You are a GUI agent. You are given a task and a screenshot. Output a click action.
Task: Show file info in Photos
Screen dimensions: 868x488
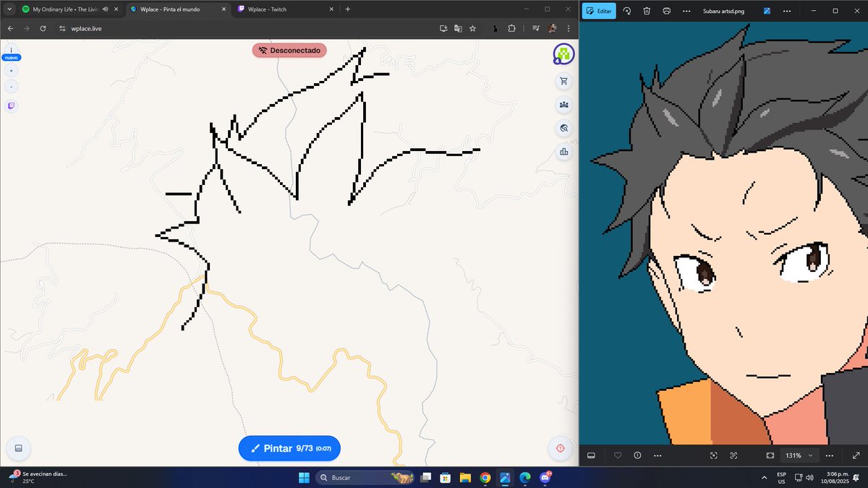[x=637, y=455]
